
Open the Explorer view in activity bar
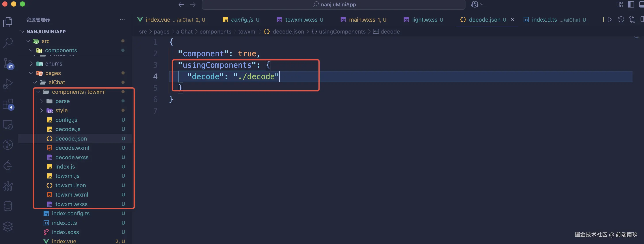[7, 22]
